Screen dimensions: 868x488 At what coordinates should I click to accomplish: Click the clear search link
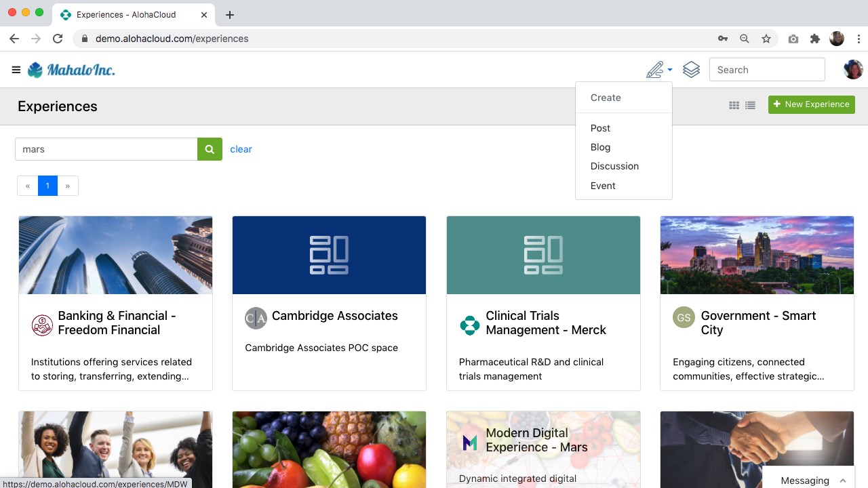(x=241, y=149)
